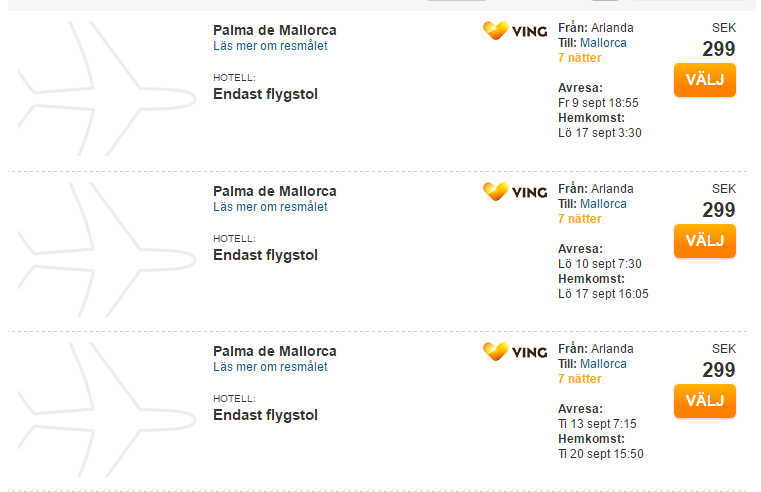Click the Ving logo on the Ti 13 sept offer
This screenshot has width=761, height=492.
pyautogui.click(x=515, y=351)
